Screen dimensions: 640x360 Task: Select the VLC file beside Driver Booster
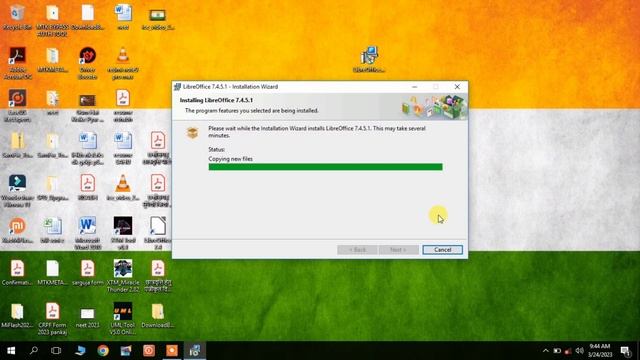click(122, 63)
